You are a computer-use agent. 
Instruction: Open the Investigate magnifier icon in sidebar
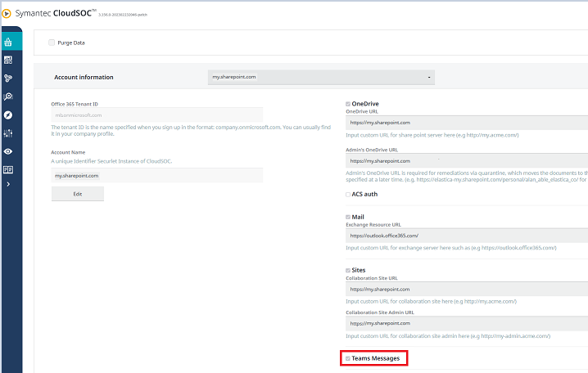click(x=8, y=97)
